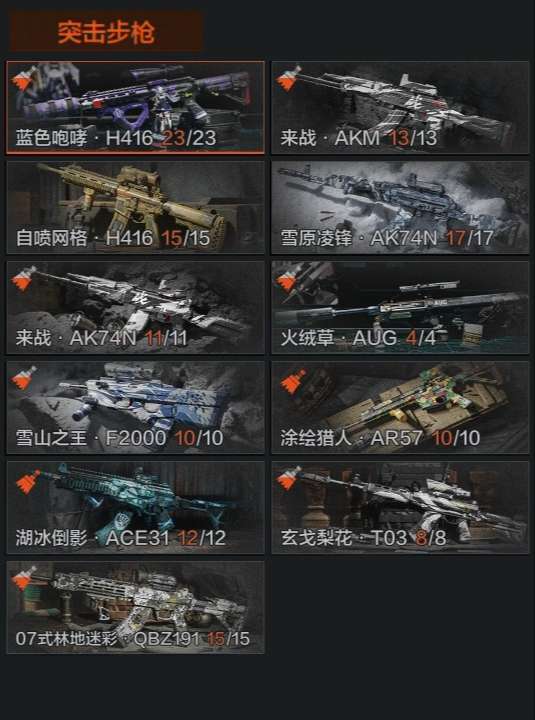Click paint brush icon on 来战 AKM card

(289, 78)
